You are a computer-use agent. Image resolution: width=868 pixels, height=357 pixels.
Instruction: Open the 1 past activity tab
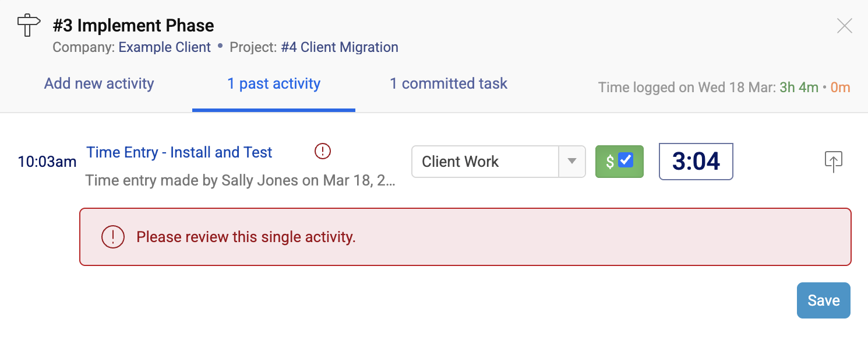(x=274, y=83)
